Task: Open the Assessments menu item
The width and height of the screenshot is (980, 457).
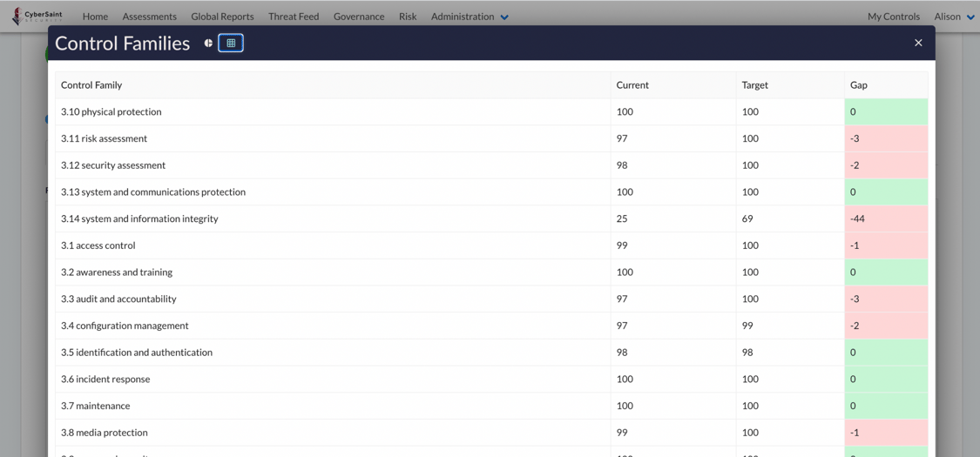Action: (149, 17)
